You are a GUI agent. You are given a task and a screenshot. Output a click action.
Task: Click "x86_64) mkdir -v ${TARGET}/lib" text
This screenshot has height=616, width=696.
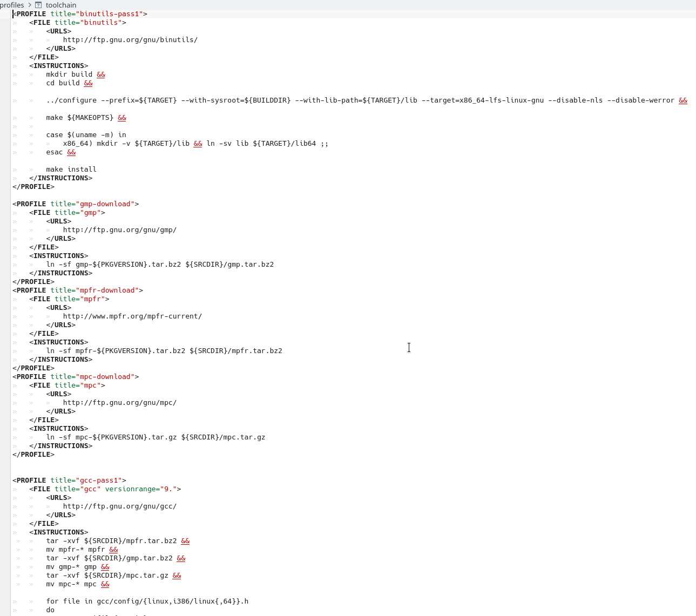coord(126,144)
